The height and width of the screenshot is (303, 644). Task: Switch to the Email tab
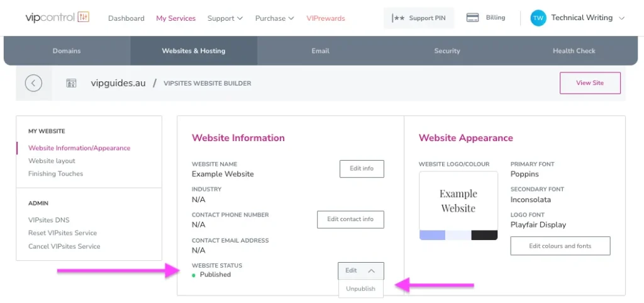(320, 51)
